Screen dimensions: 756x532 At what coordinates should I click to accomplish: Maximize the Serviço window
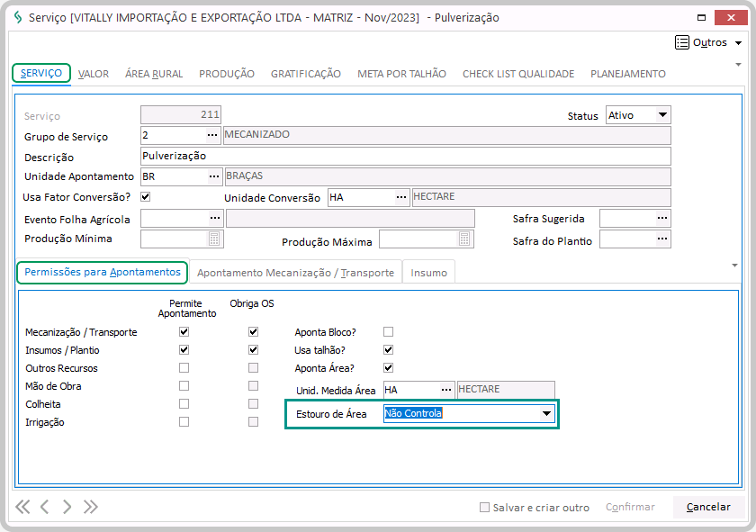pyautogui.click(x=701, y=18)
